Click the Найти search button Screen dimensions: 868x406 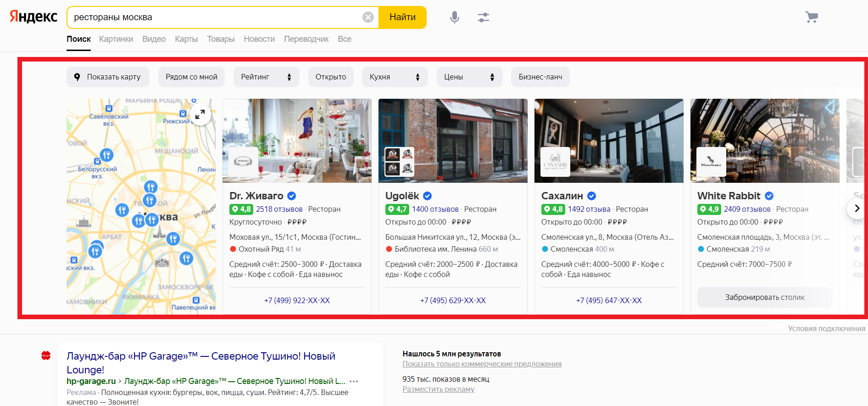coord(403,17)
